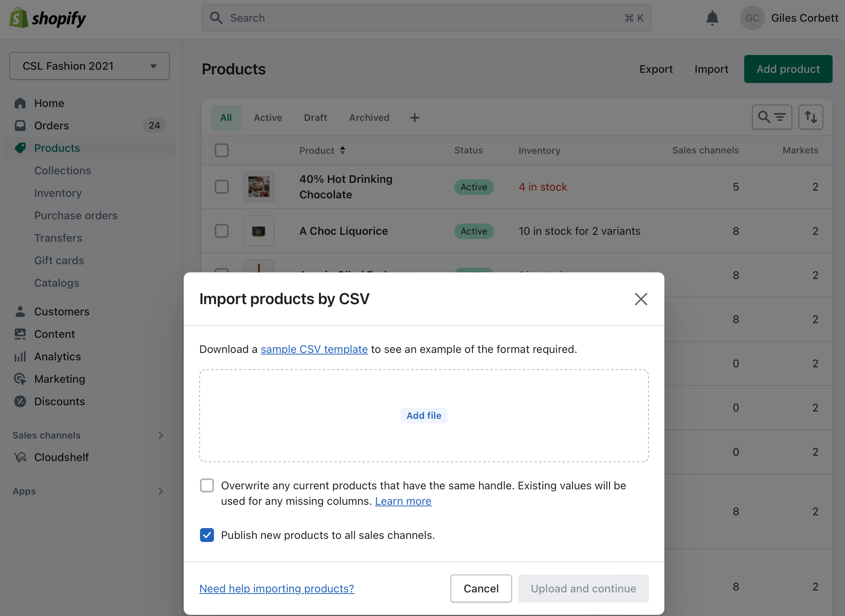The height and width of the screenshot is (616, 845).
Task: Select all products header checkbox
Action: pyautogui.click(x=222, y=150)
